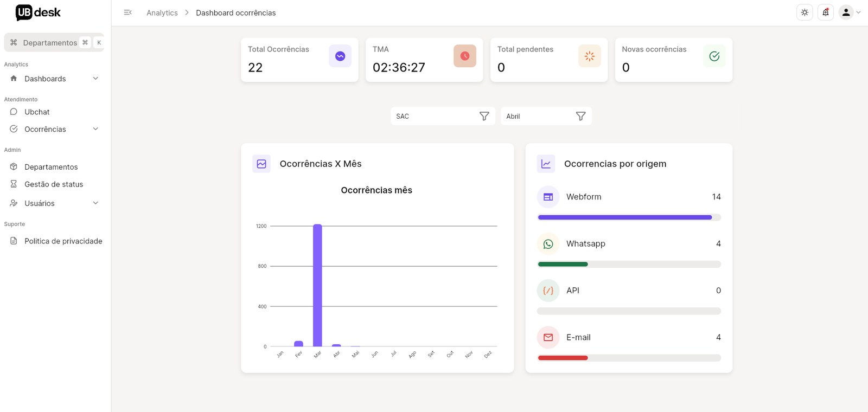The height and width of the screenshot is (412, 868).
Task: Click the Webform origin icon
Action: pos(548,197)
